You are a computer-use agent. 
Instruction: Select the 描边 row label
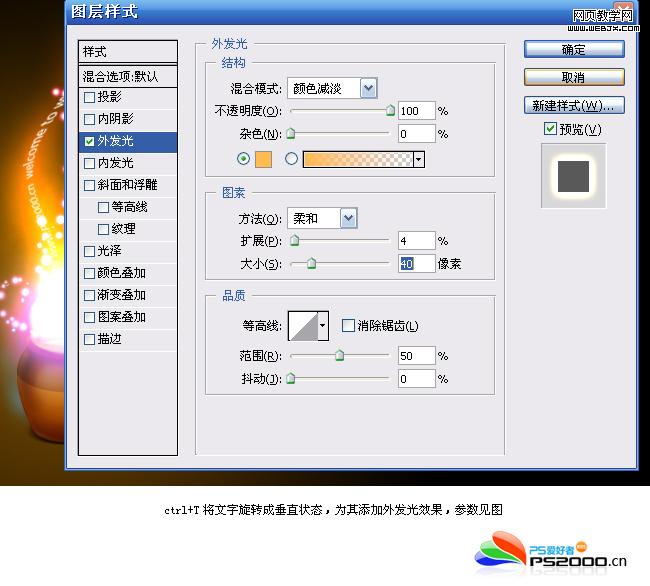[x=110, y=339]
